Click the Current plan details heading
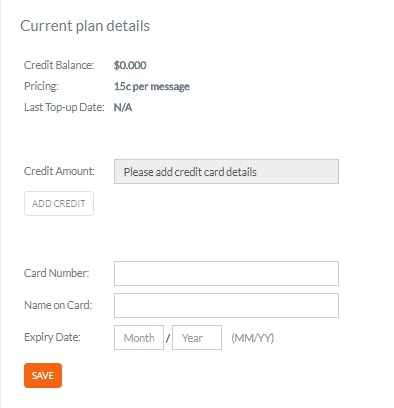 (x=85, y=26)
